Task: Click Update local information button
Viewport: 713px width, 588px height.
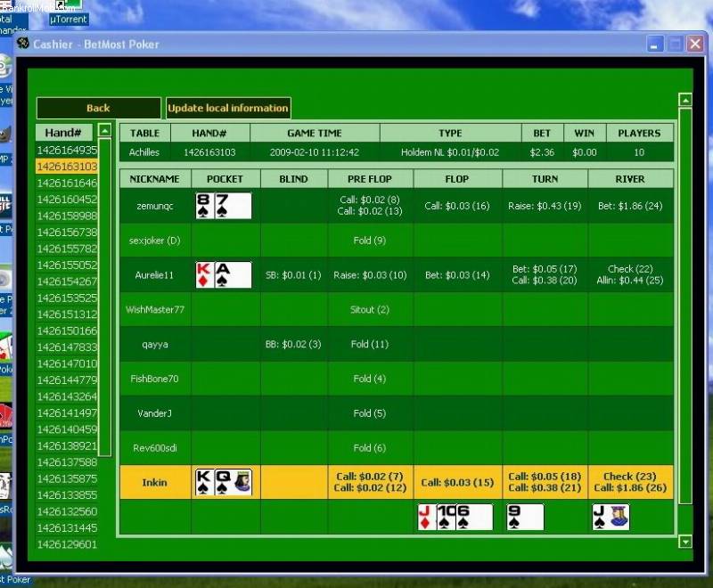Action: pos(228,108)
